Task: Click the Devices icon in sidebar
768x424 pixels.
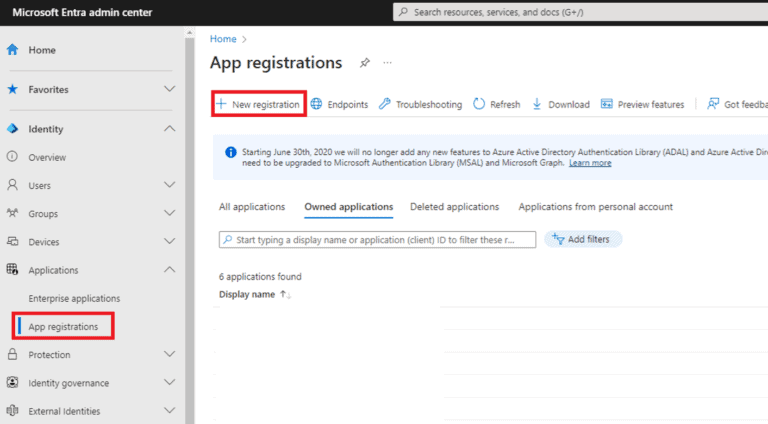Action: (12, 241)
